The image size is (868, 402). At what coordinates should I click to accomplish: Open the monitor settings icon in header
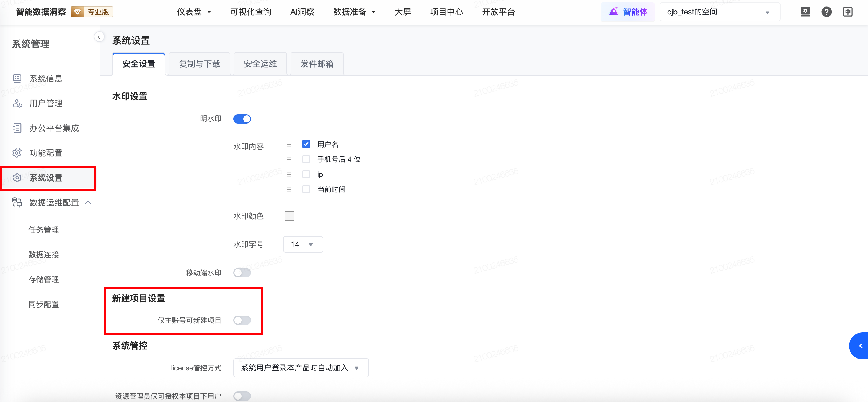pyautogui.click(x=805, y=12)
